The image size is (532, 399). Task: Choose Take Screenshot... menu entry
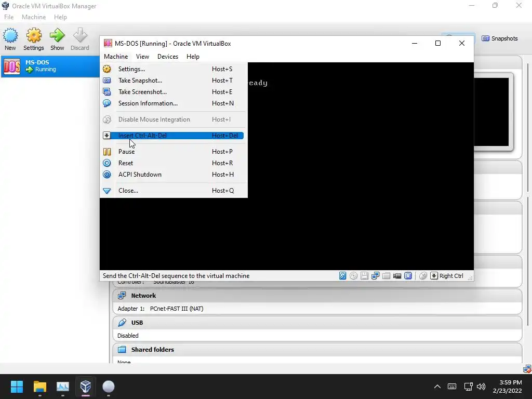[173, 92]
